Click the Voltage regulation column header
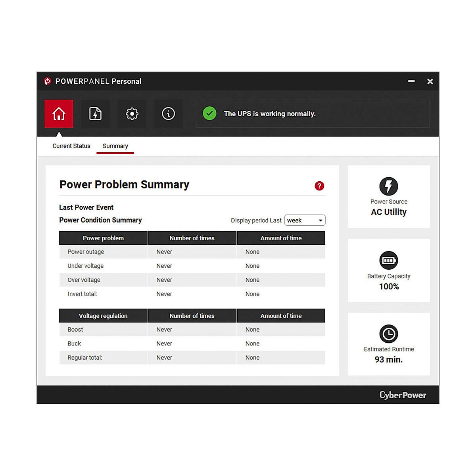This screenshot has width=476, height=476. coord(103,316)
